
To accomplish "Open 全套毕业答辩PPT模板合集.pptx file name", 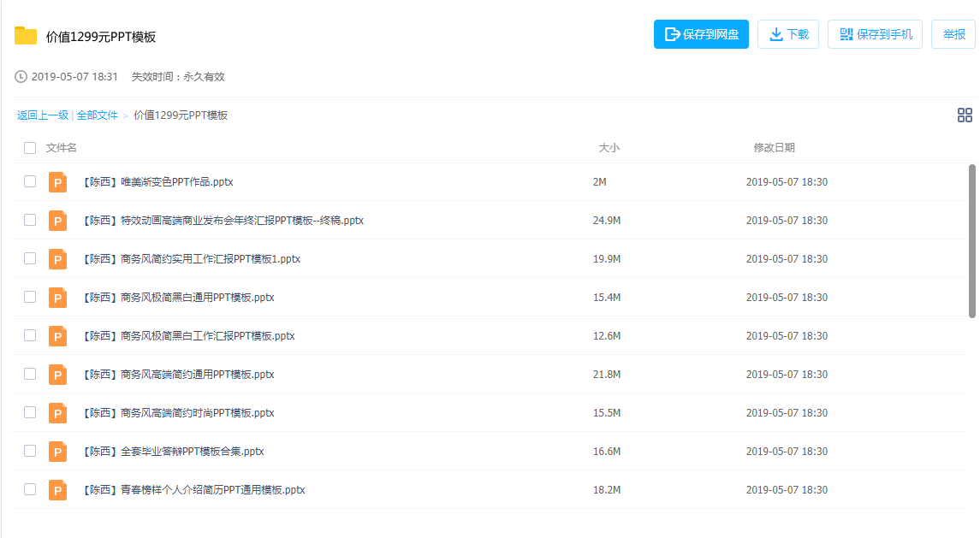I will click(173, 451).
